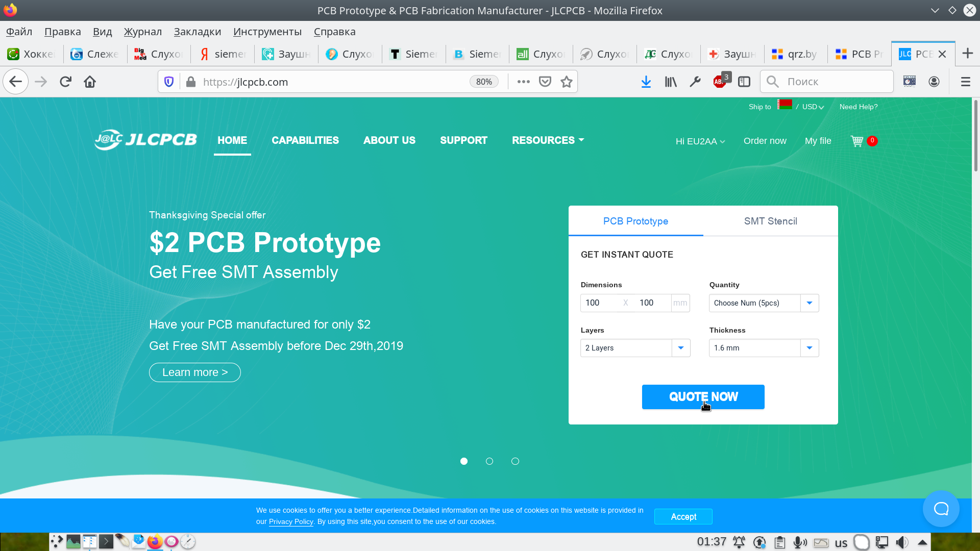Open the Thickness dropdown
The image size is (980, 551).
coord(764,348)
